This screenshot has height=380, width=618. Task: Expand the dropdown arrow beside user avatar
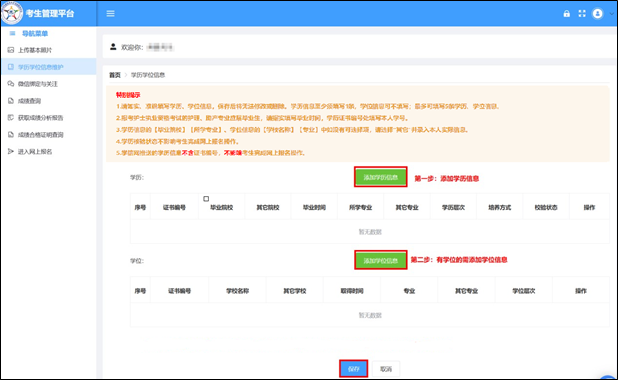[x=611, y=13]
